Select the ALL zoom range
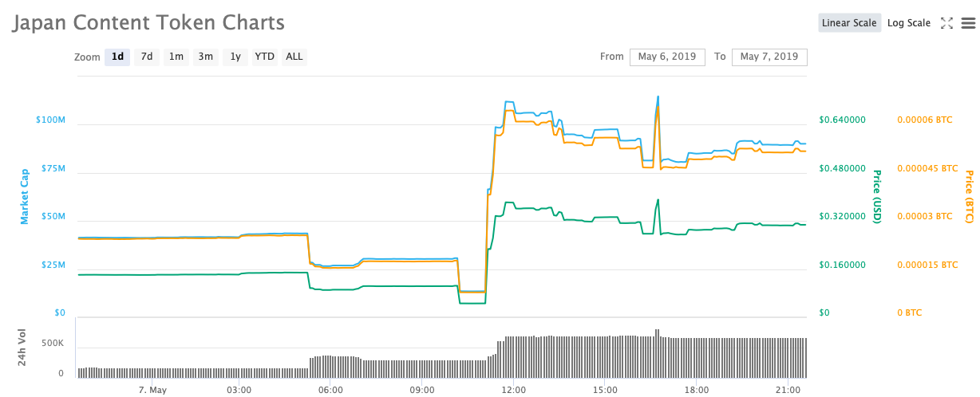980x397 pixels. [294, 57]
